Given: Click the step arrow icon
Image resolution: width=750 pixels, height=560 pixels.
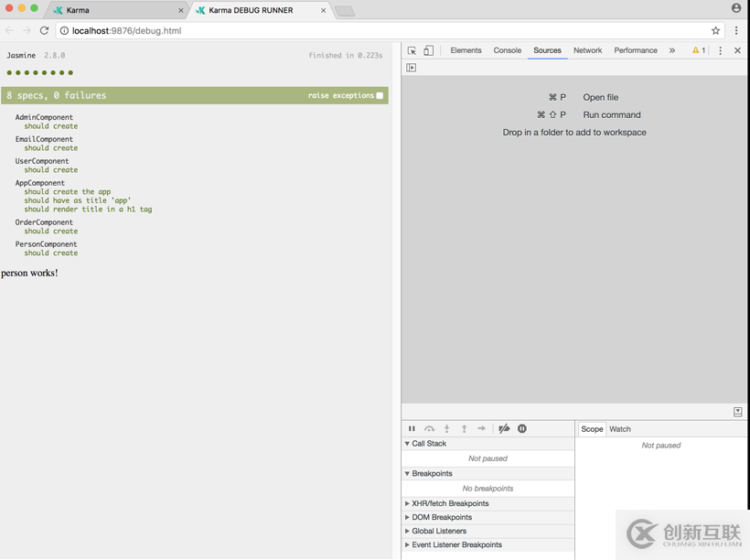Looking at the screenshot, I should [x=482, y=428].
